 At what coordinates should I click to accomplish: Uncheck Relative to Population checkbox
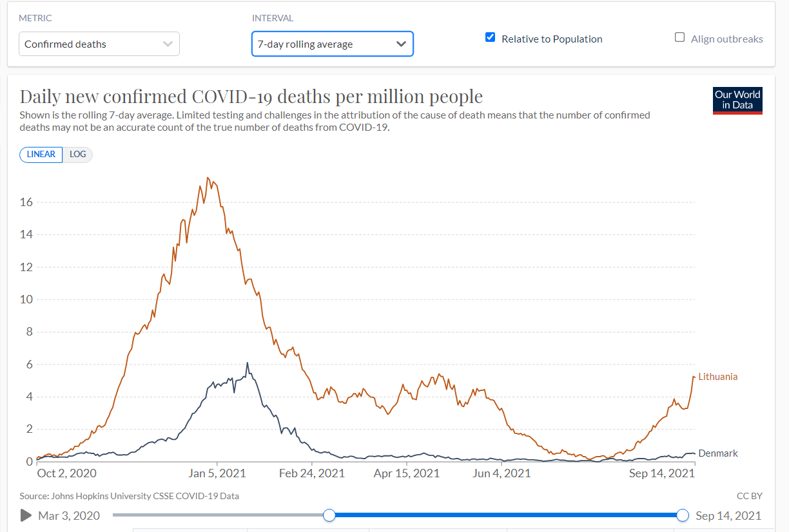pos(490,37)
